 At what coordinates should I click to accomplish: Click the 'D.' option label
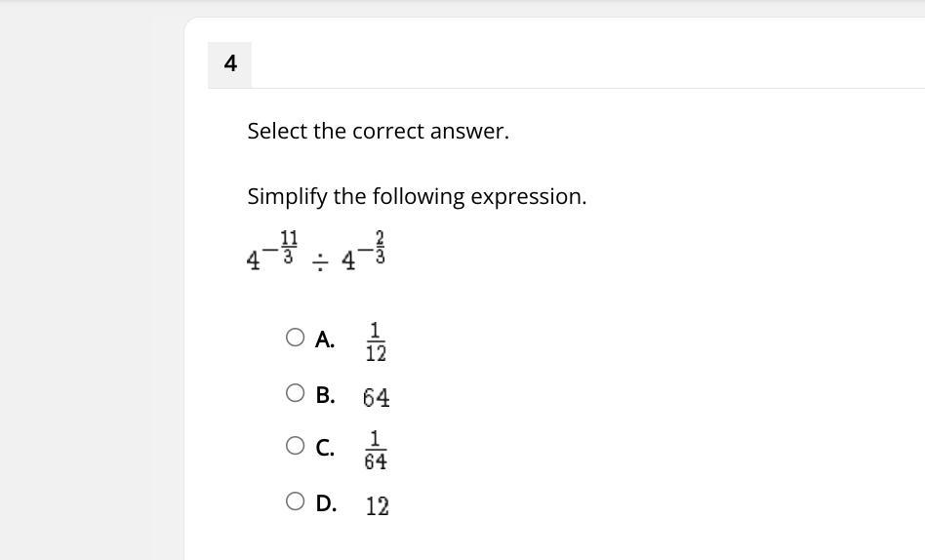[326, 503]
